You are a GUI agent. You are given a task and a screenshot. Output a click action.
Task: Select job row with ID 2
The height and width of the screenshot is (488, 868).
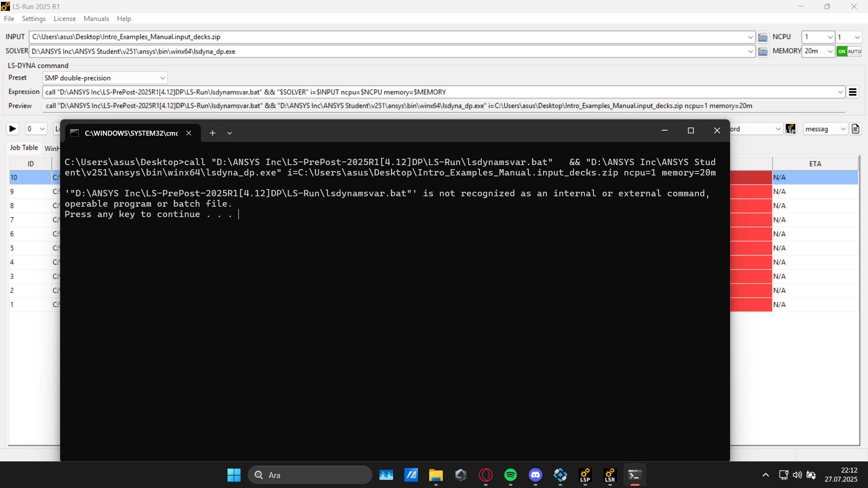[30, 290]
